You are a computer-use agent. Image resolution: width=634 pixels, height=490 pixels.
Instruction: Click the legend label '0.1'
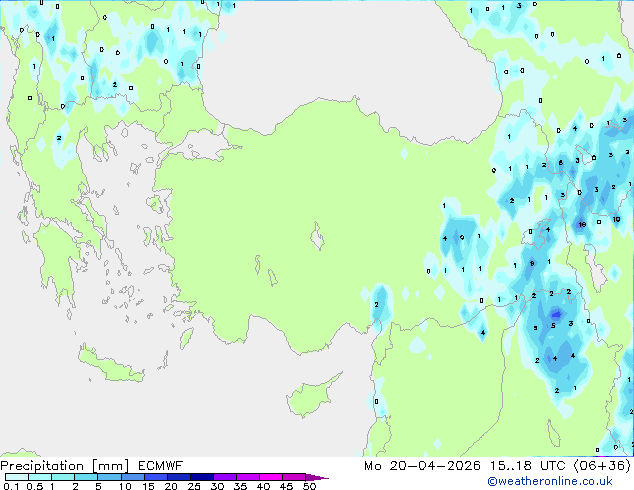coord(11,486)
